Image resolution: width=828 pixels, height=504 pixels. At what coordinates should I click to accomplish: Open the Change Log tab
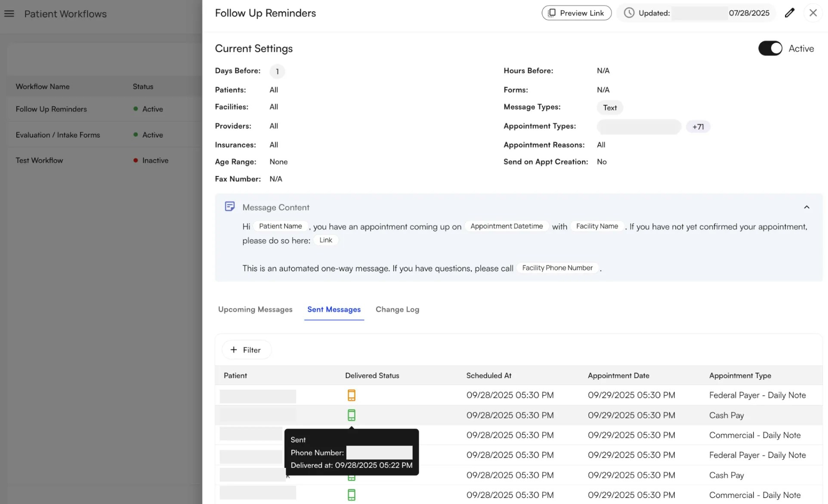(397, 309)
